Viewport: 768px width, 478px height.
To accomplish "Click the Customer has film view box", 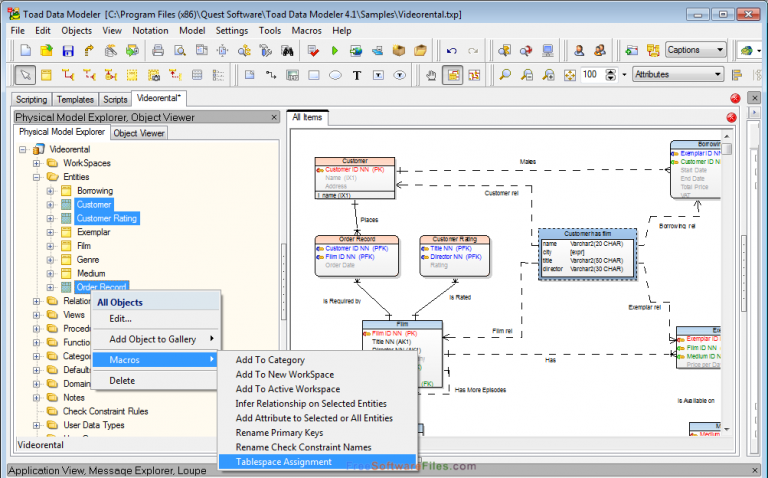I will [x=587, y=254].
